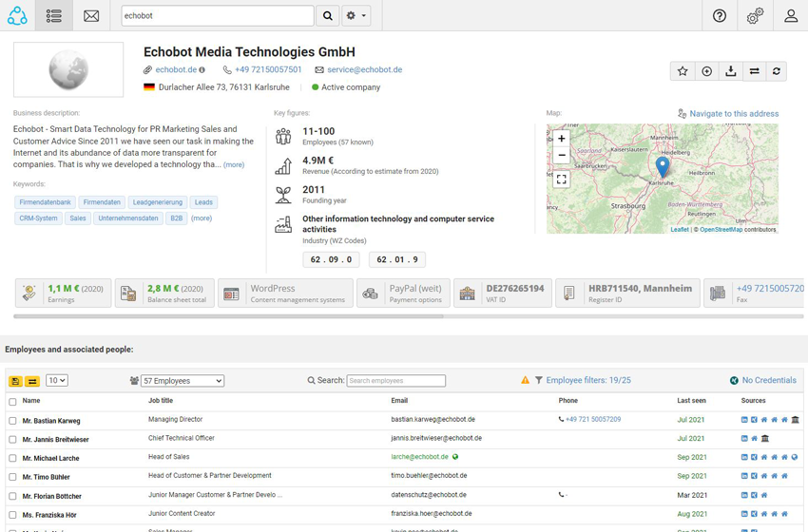Click the main search field containing echobot
This screenshot has height=532, width=808.
point(218,15)
